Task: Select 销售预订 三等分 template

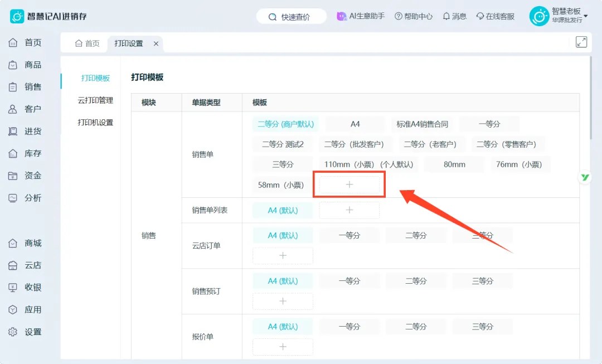Action: [483, 281]
